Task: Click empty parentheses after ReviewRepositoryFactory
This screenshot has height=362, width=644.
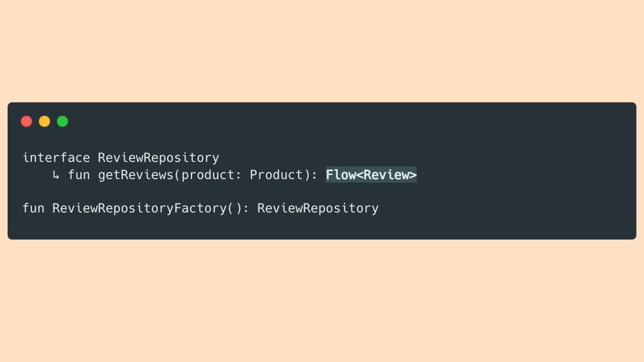Action: click(234, 208)
